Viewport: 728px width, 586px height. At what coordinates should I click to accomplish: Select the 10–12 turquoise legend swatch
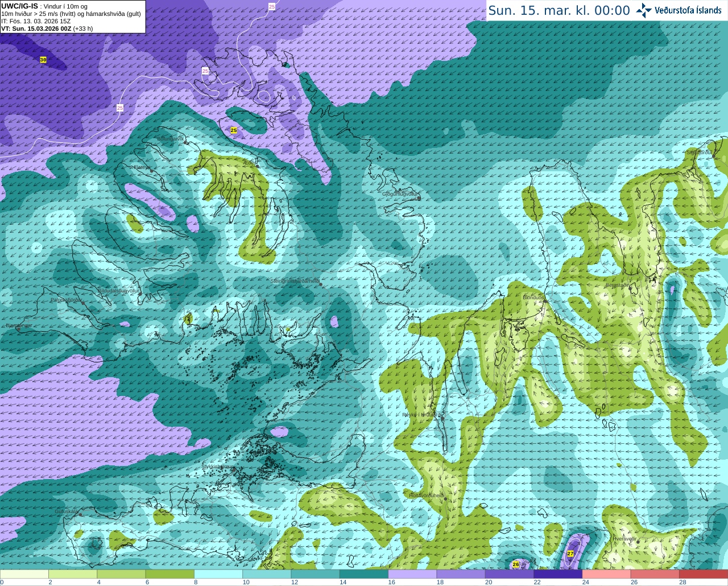click(x=267, y=574)
